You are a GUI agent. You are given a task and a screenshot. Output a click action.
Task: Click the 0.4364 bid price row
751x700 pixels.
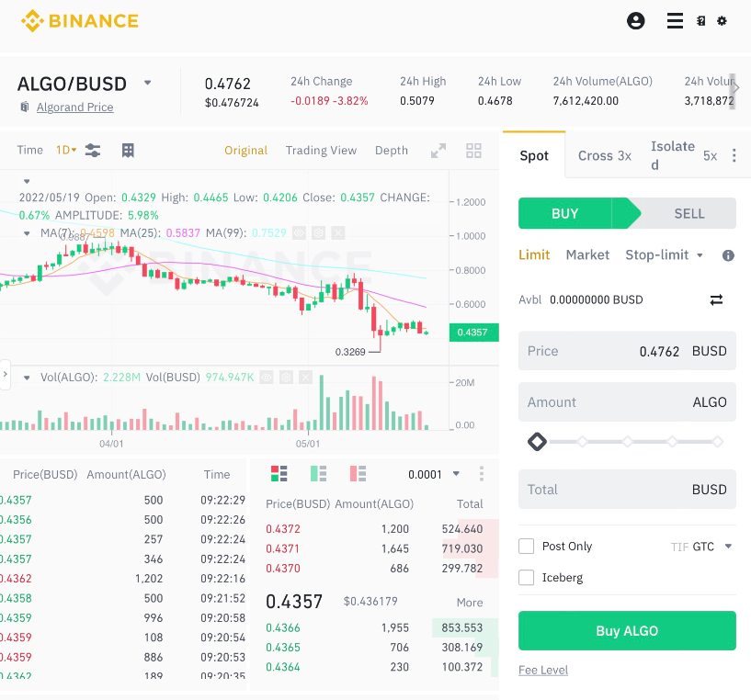(374, 667)
